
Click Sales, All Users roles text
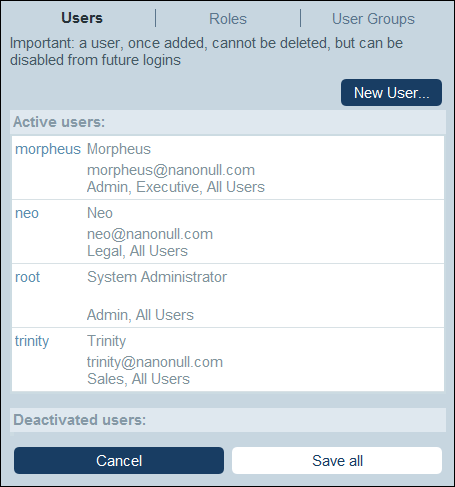tap(138, 379)
